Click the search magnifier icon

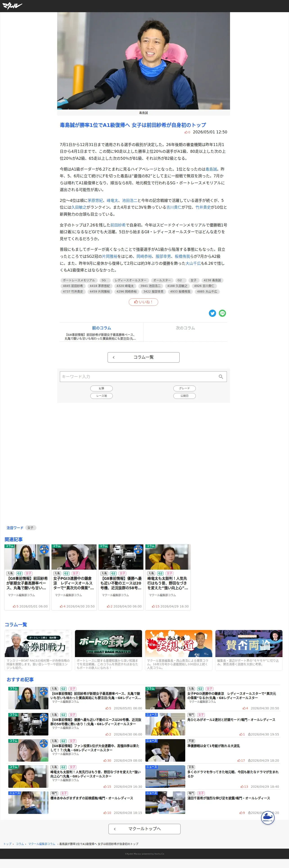pyautogui.click(x=221, y=377)
